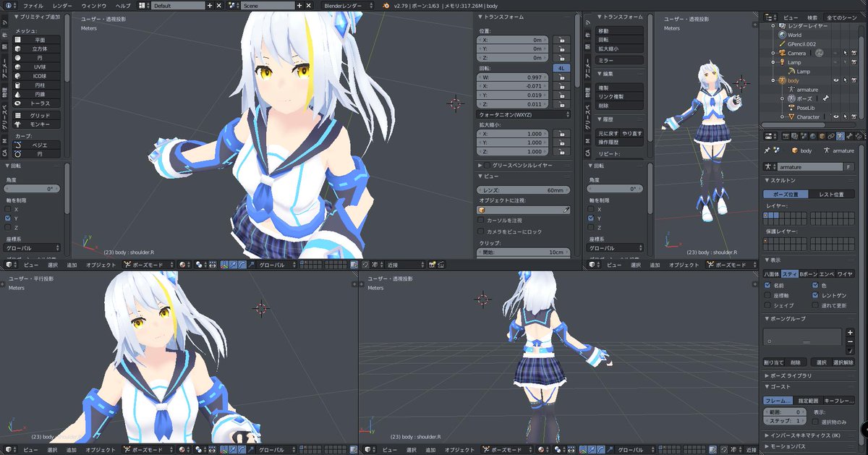Adjust the レンズ 60mm slider
868x455 pixels.
[524, 190]
